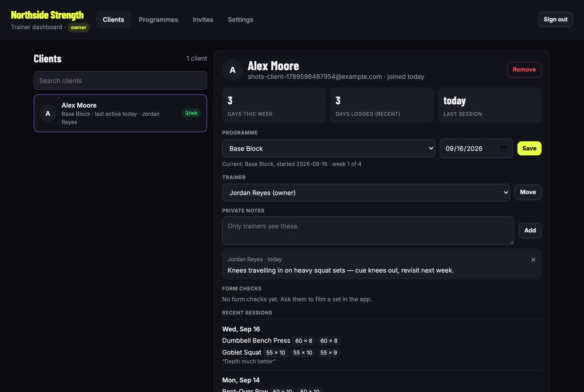Click the note text about knees travelling in
Image resolution: width=584 pixels, height=392 pixels.
coord(341,270)
